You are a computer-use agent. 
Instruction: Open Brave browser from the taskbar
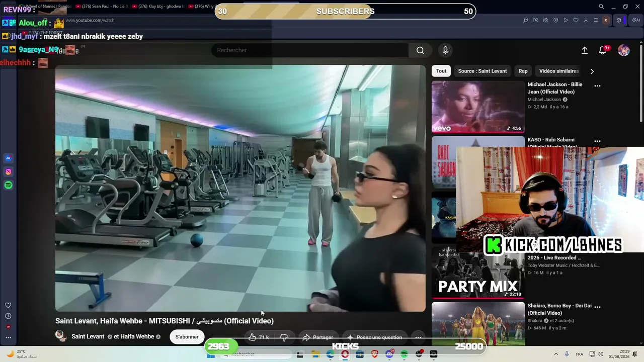click(x=375, y=354)
